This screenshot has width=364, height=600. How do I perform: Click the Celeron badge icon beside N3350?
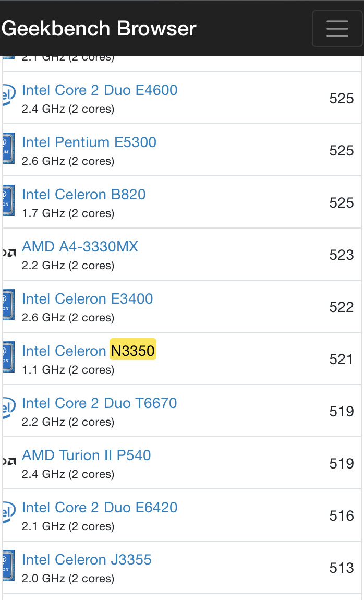(8, 356)
